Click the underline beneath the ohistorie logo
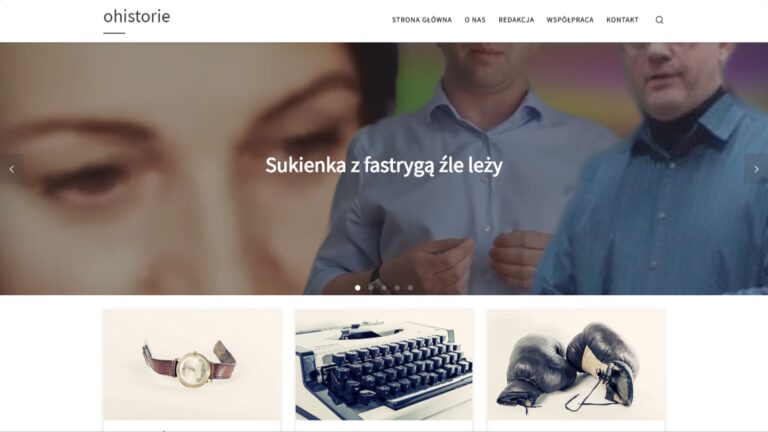Viewport: 768px width, 432px height. tap(114, 33)
